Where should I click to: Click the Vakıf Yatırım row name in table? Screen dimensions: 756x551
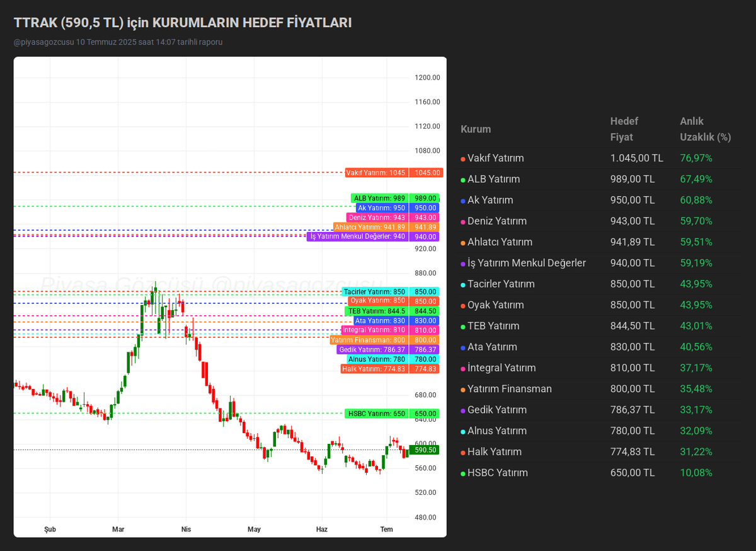pyautogui.click(x=495, y=158)
